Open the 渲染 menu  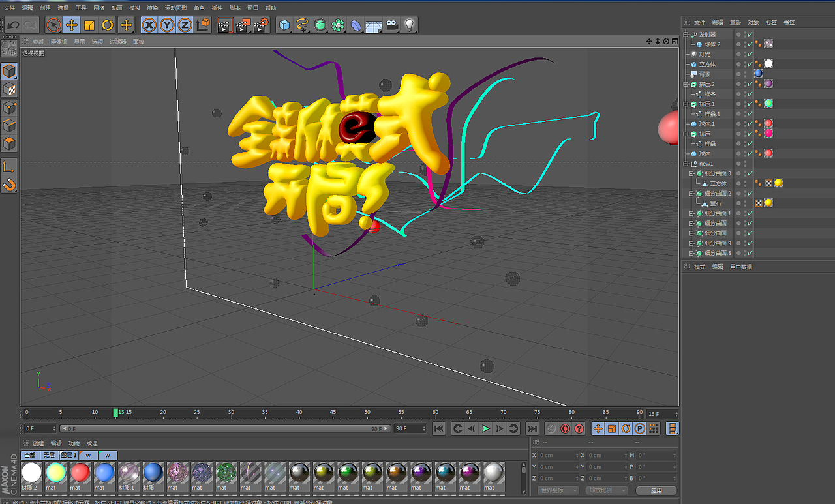click(152, 8)
